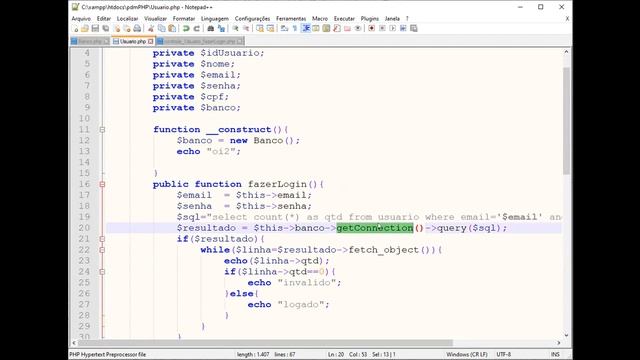The width and height of the screenshot is (640, 360).
Task: Open Replace dialog toolbar icon
Action: [x=221, y=28]
